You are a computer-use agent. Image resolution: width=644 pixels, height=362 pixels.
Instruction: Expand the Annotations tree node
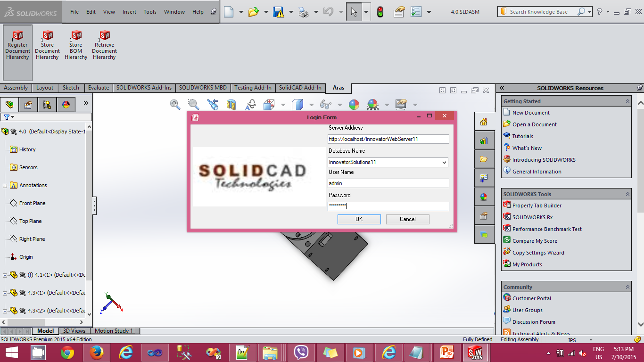(5, 186)
